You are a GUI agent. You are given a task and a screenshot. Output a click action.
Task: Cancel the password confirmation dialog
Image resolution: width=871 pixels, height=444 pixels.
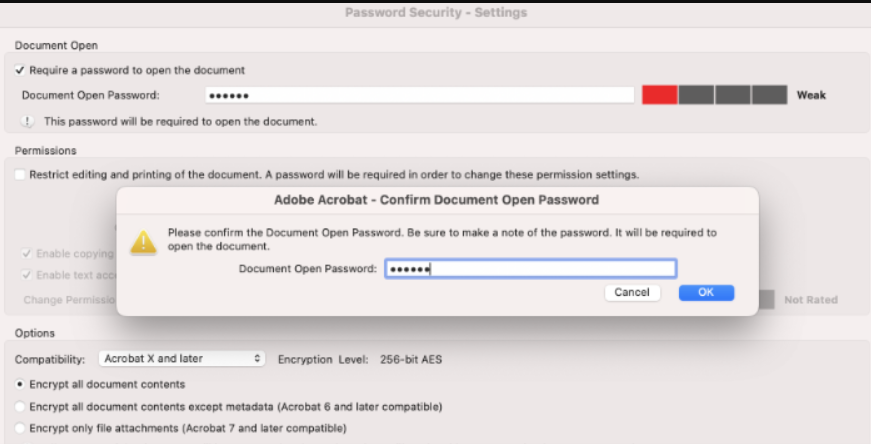point(632,292)
